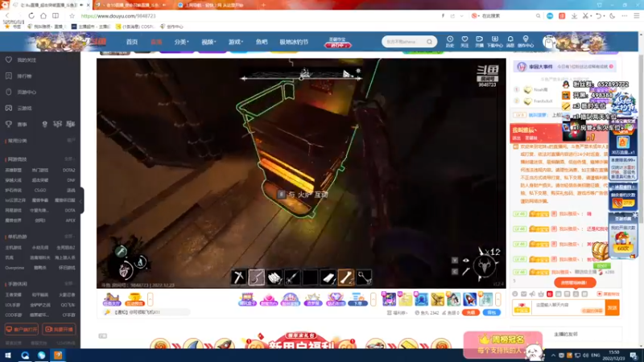Open the 历史 history icon in Douyu header

pyautogui.click(x=450, y=42)
